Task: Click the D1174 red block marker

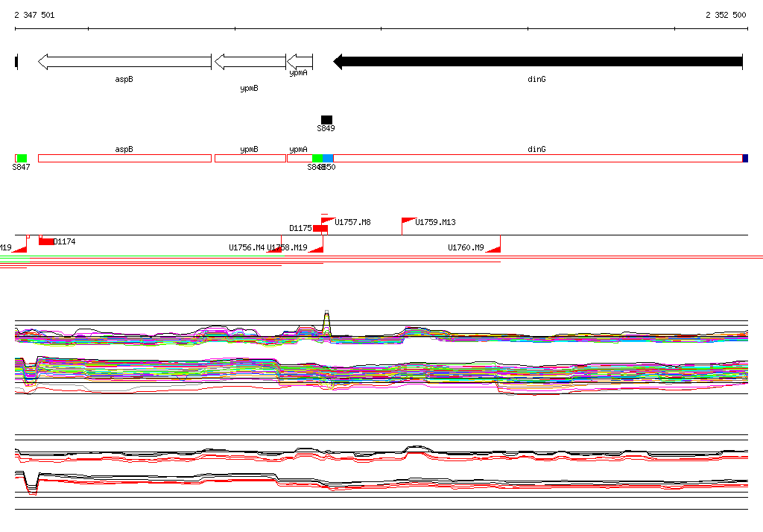Action: tap(46, 241)
